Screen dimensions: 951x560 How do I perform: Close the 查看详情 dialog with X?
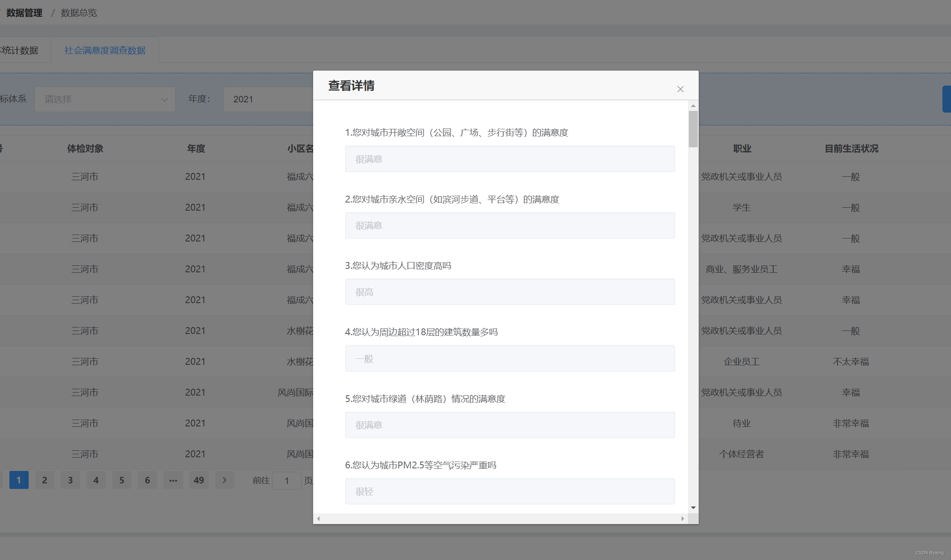pyautogui.click(x=680, y=89)
